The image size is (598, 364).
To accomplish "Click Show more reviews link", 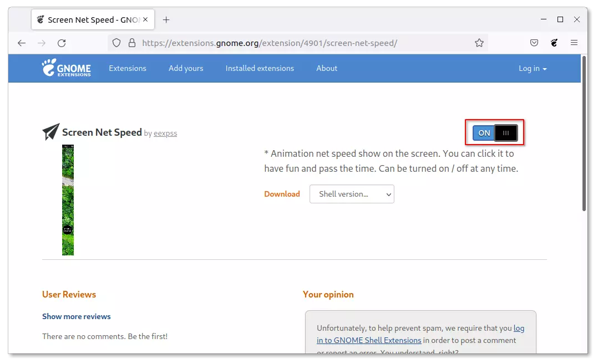I will [77, 316].
